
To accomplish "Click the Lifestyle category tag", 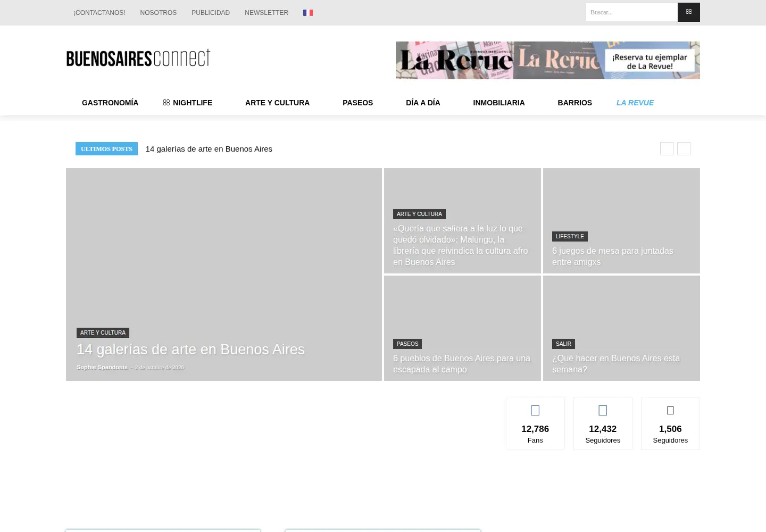I will (x=570, y=236).
